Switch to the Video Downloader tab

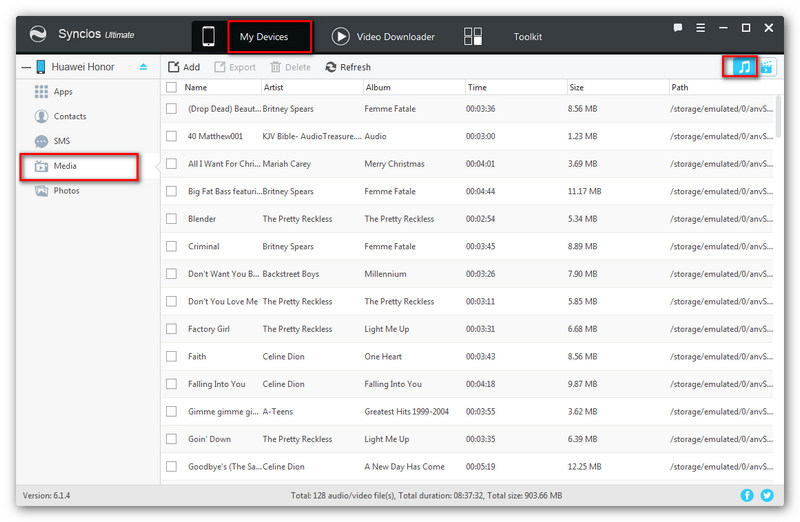(x=395, y=37)
